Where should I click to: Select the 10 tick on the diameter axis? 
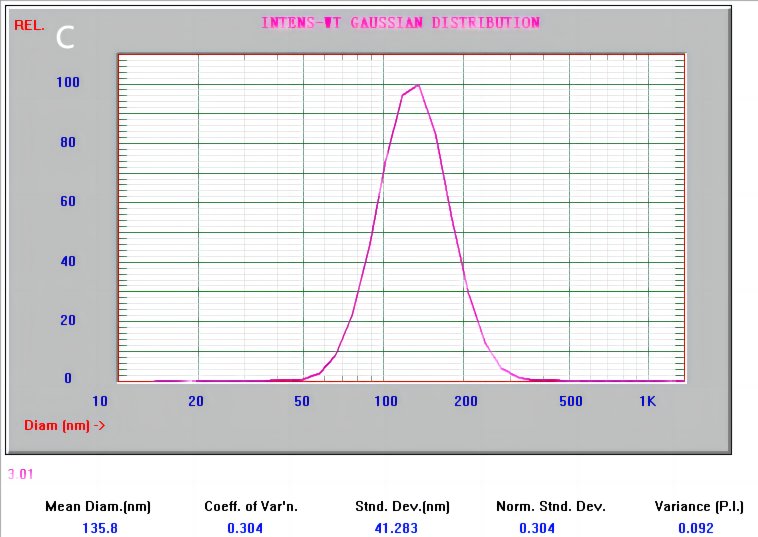100,402
